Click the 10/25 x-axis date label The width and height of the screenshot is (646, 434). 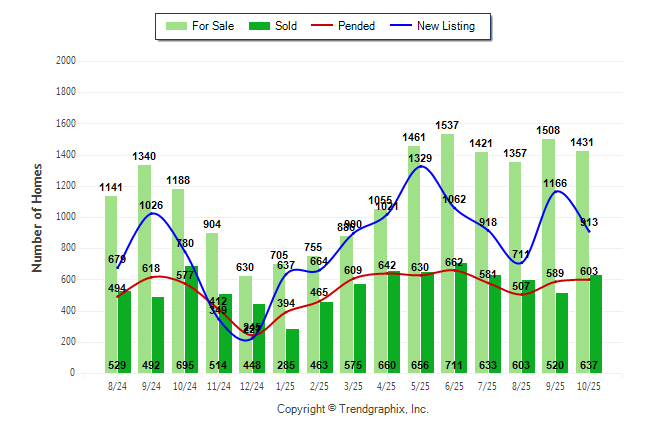click(x=588, y=384)
